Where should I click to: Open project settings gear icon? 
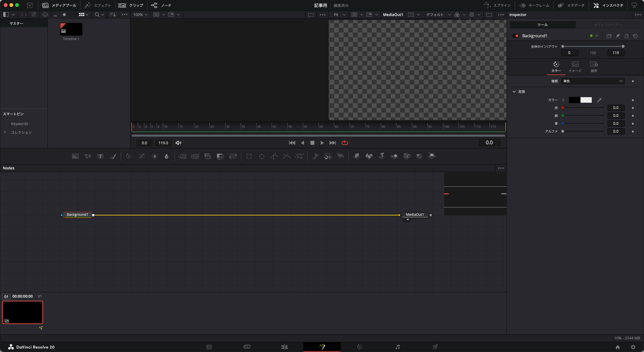633,347
